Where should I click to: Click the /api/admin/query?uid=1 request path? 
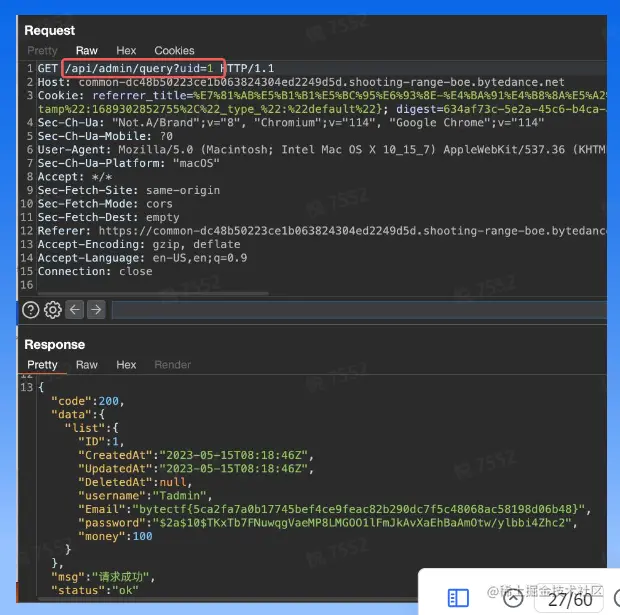[x=139, y=68]
